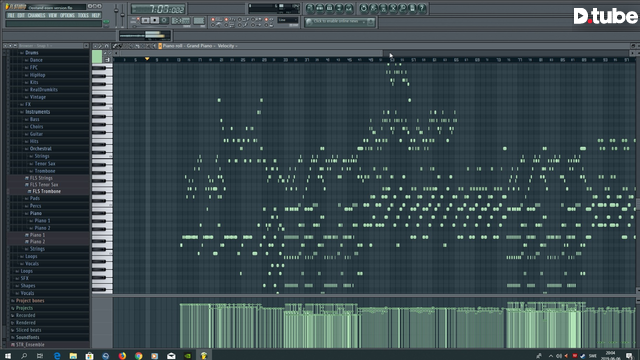
Task: Open Firefox from the Windows taskbar
Action: pyautogui.click(x=122, y=356)
